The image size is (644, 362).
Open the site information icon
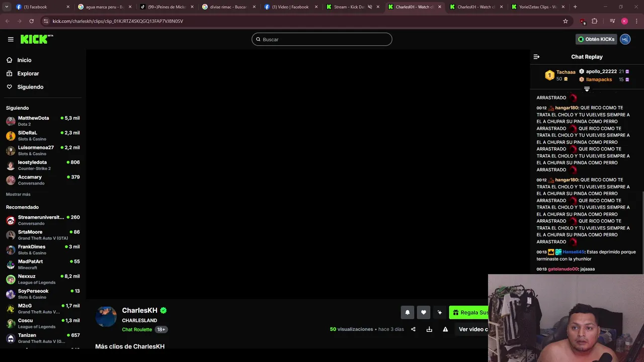46,21
